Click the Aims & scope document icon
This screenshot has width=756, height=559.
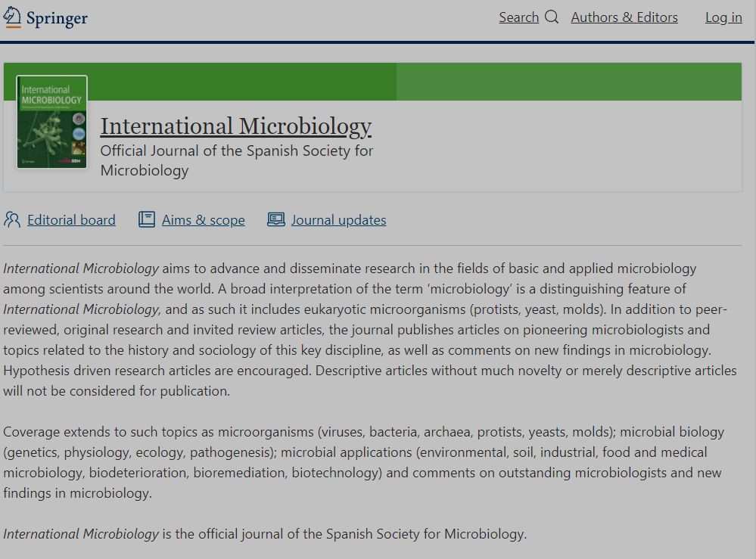coord(145,219)
